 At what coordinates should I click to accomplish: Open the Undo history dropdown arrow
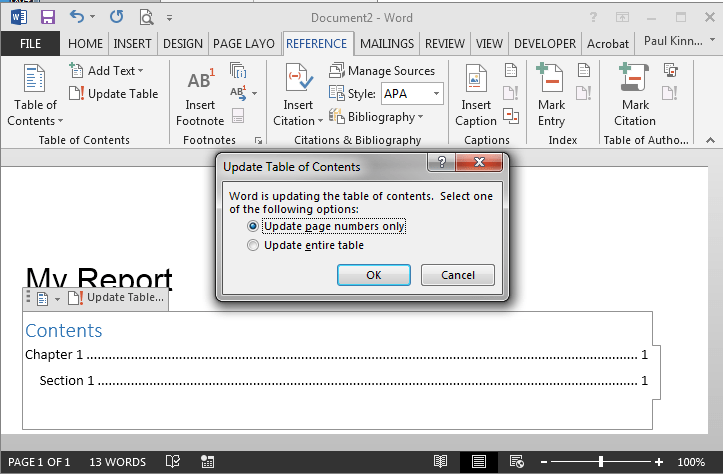pyautogui.click(x=92, y=17)
